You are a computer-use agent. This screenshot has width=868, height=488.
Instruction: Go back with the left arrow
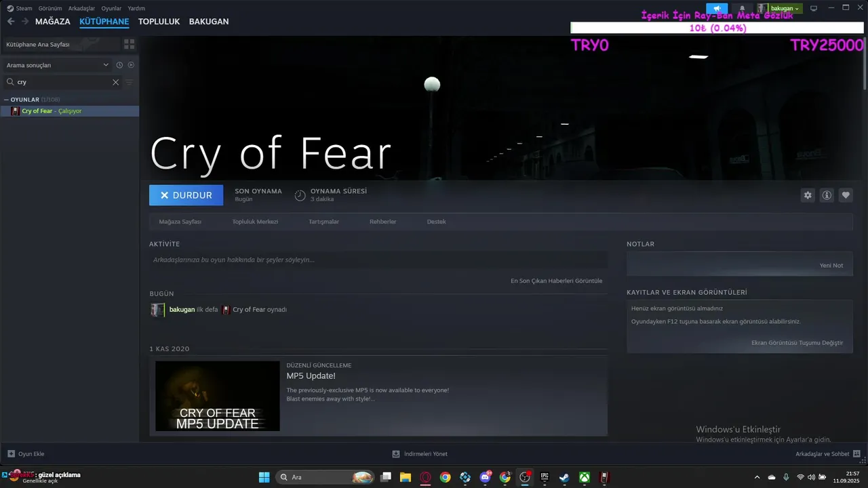[11, 22]
